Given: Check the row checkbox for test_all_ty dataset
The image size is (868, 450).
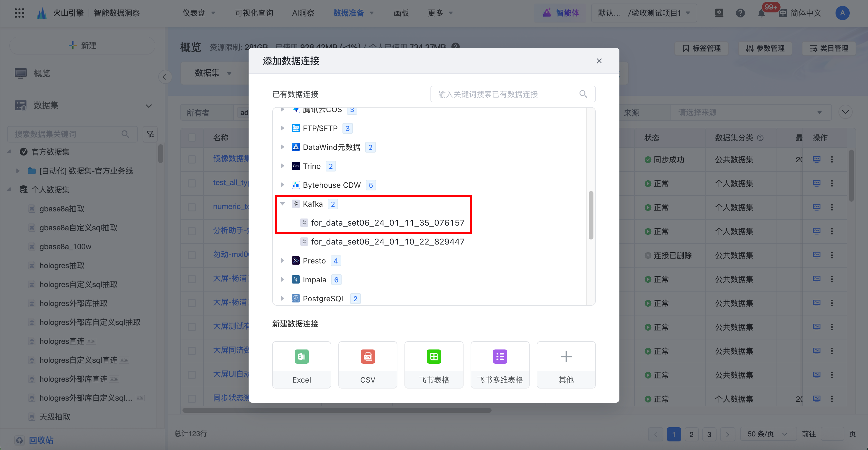Looking at the screenshot, I should 192,183.
